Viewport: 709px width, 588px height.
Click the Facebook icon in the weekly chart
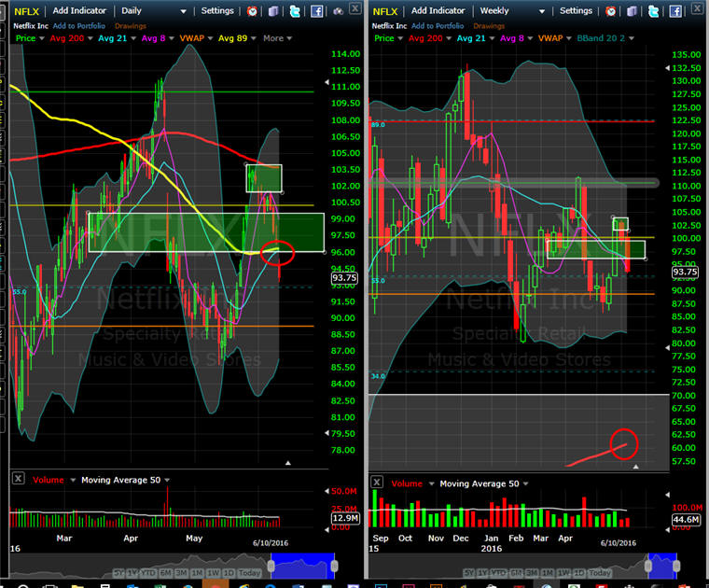coord(676,11)
